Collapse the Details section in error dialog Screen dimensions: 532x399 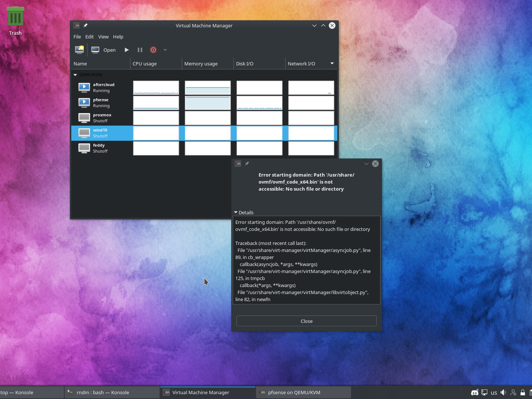tap(236, 212)
